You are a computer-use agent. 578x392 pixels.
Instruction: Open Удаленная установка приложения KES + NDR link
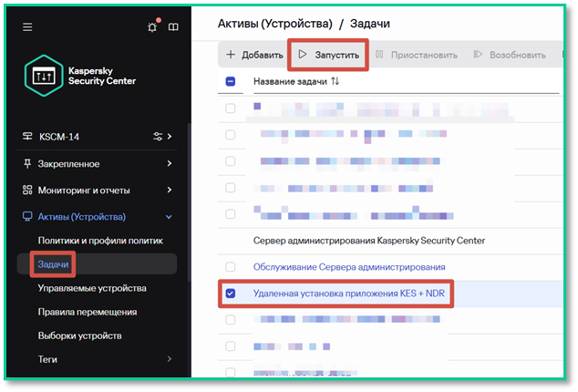point(349,294)
